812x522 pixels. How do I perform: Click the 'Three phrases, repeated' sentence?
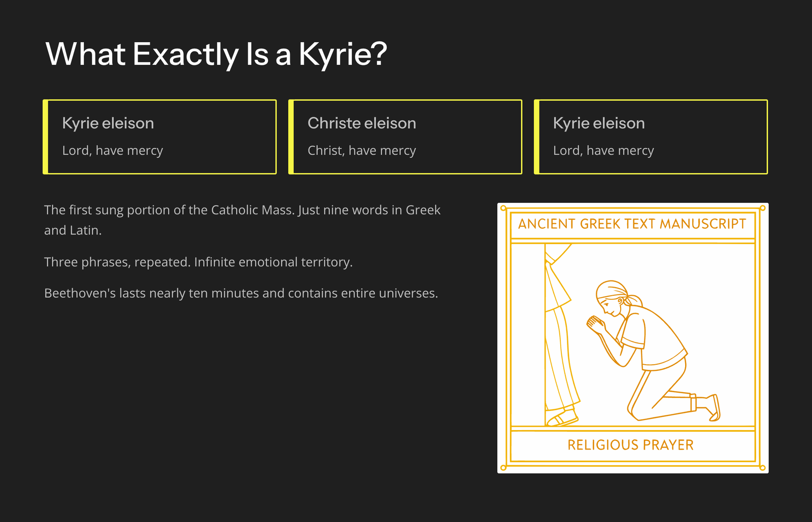click(x=198, y=262)
